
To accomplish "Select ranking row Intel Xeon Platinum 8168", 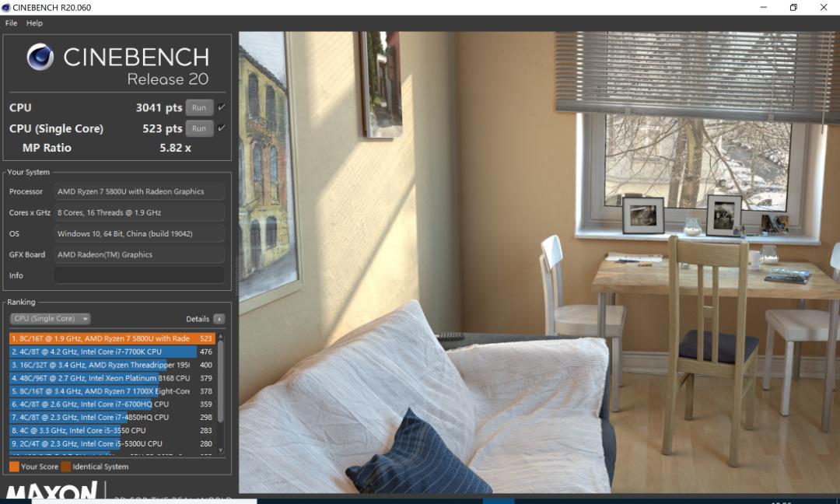I will pos(112,378).
